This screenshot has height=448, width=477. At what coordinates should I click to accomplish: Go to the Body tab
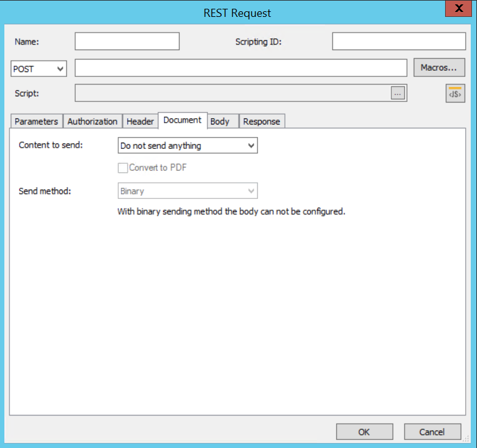tap(223, 121)
